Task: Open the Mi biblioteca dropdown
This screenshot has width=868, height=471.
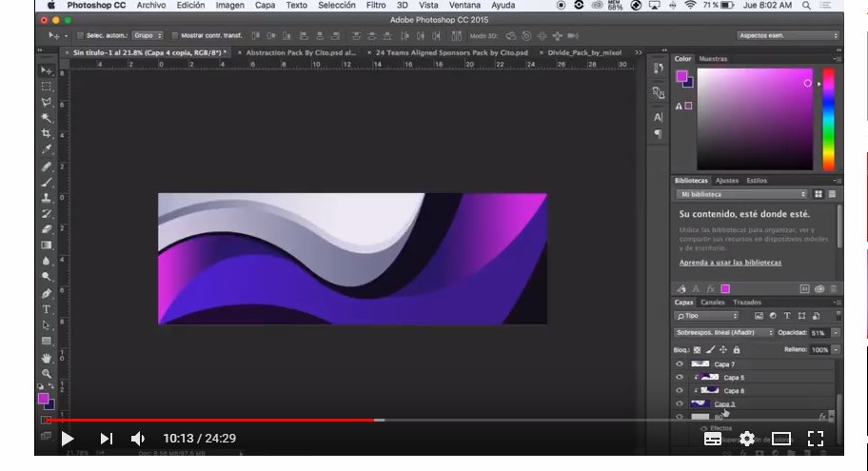Action: click(741, 194)
